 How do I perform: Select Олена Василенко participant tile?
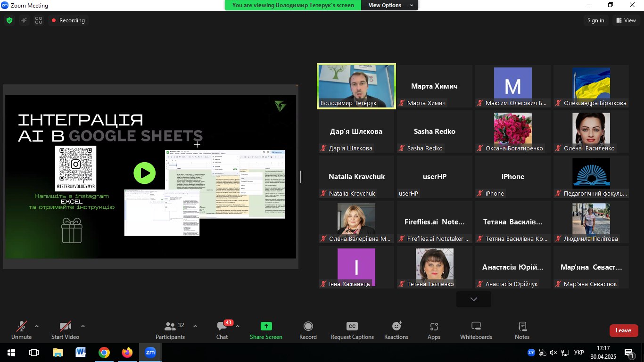pos(591,132)
